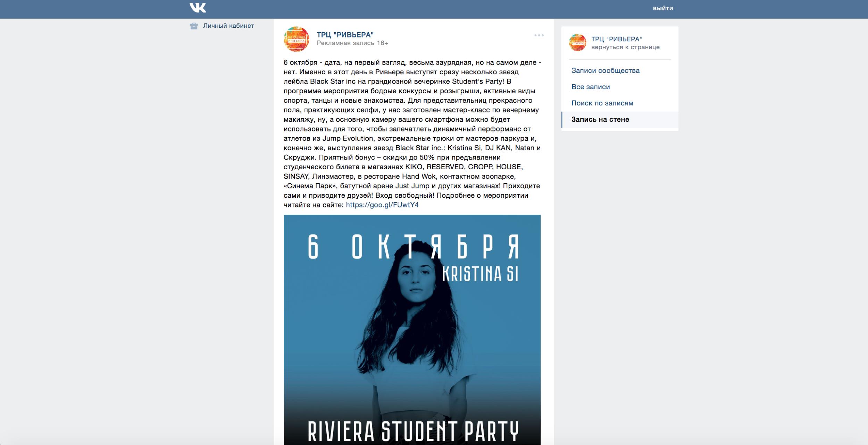This screenshot has height=445, width=868.
Task: Click ТРЦ РИВЬЕРА avatar in the post header
Action: pos(296,39)
